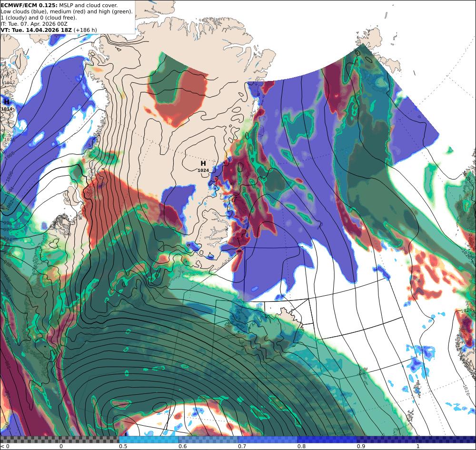Click the '(+186 h)' forecast offset text
Viewport: 476px width, 450px height.
click(x=85, y=30)
